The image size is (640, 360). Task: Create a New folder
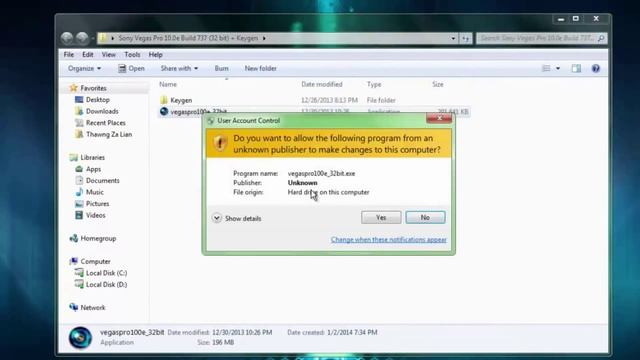pos(260,69)
